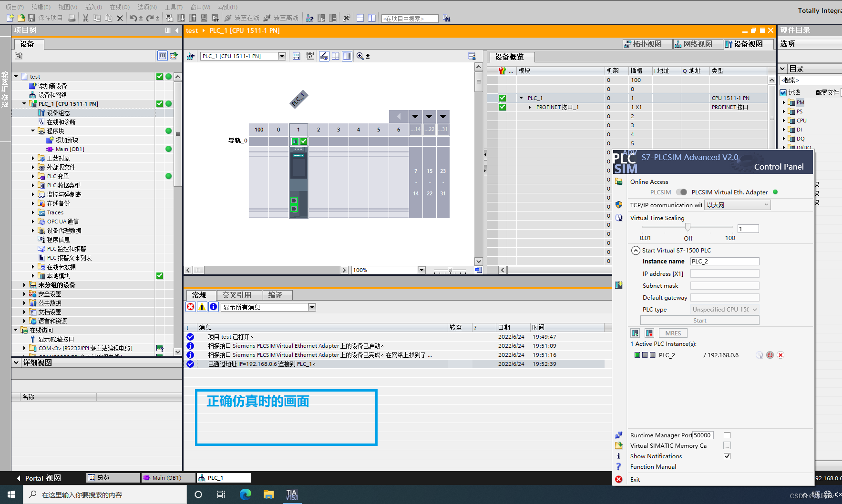Click the open project icon in toolbar
The width and height of the screenshot is (842, 504).
click(21, 18)
